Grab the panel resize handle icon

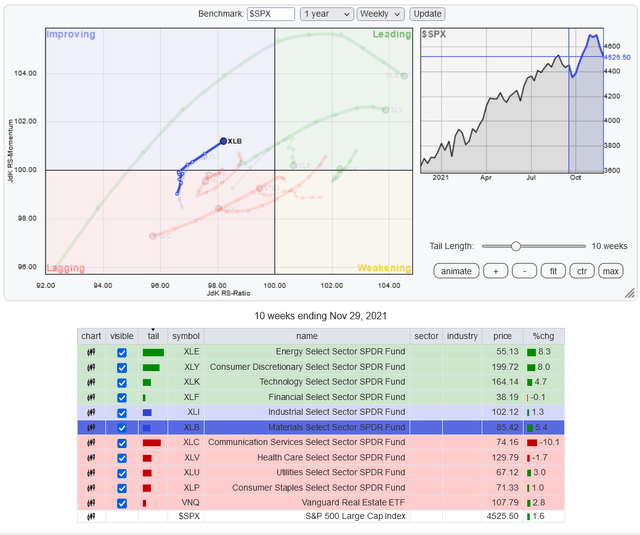click(630, 293)
